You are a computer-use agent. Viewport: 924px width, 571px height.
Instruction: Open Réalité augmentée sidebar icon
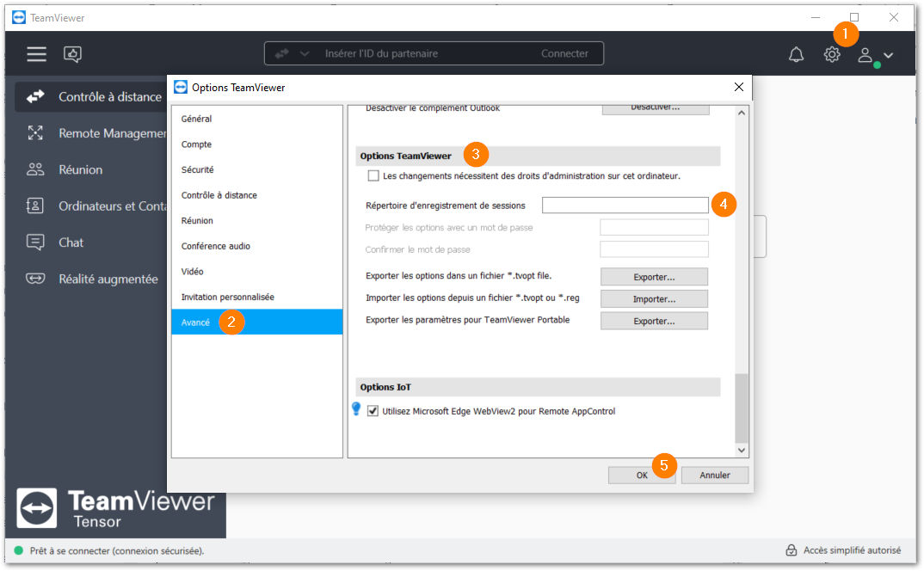pyautogui.click(x=35, y=279)
